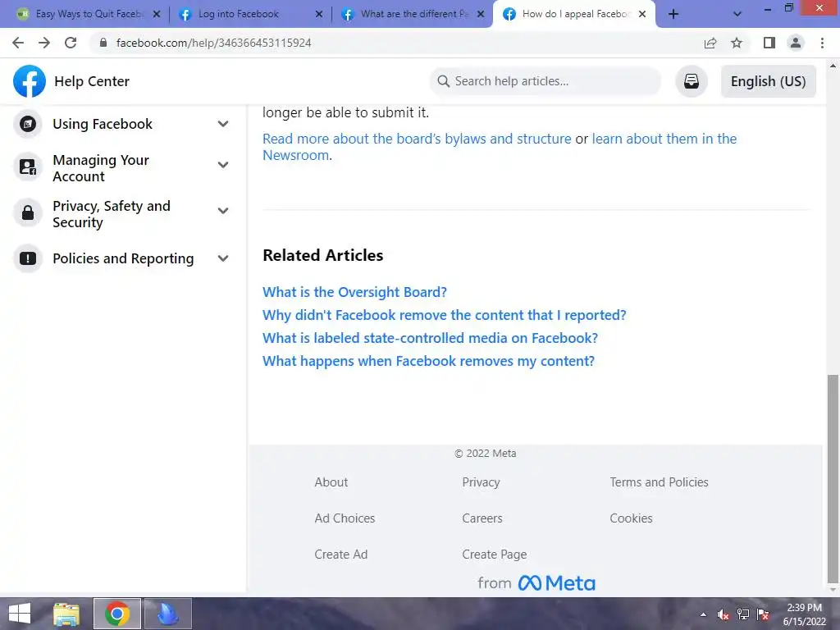Go back with the browser back arrow

[x=18, y=43]
